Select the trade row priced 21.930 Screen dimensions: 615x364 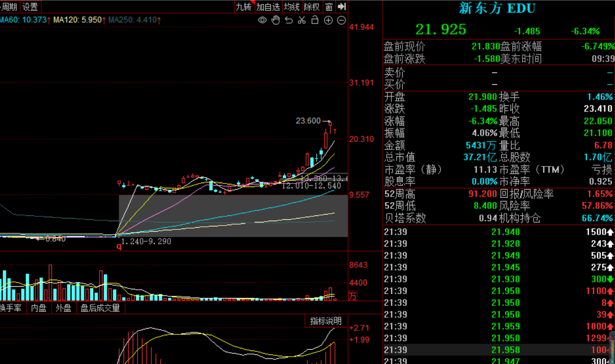pos(499,279)
